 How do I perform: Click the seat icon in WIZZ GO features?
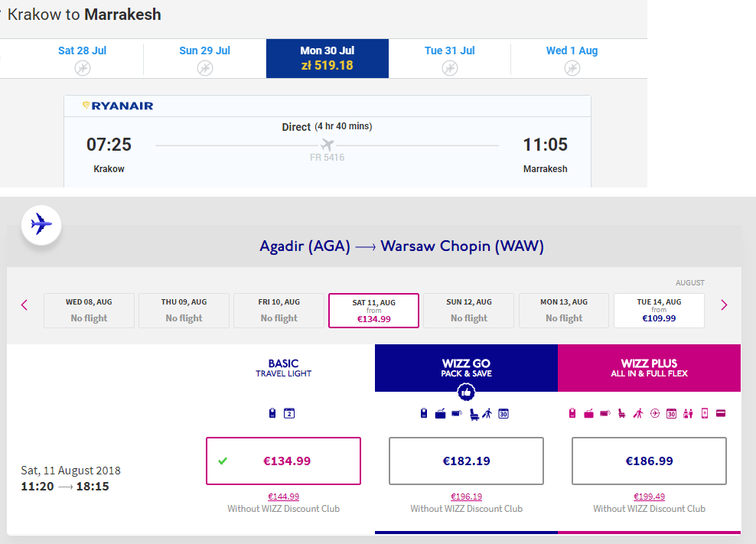click(x=474, y=414)
